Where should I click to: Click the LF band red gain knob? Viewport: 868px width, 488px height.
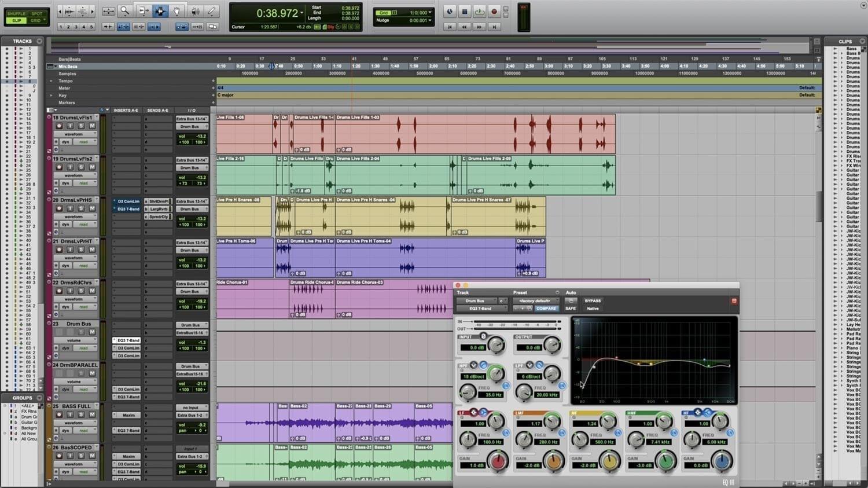point(497,461)
